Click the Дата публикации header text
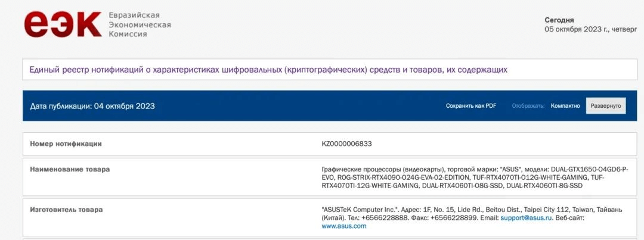Screen dimensions: 644x240 pyautogui.click(x=92, y=106)
